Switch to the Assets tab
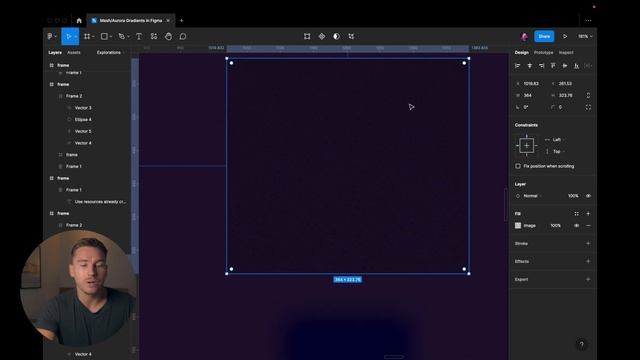Image resolution: width=640 pixels, height=360 pixels. tap(74, 53)
